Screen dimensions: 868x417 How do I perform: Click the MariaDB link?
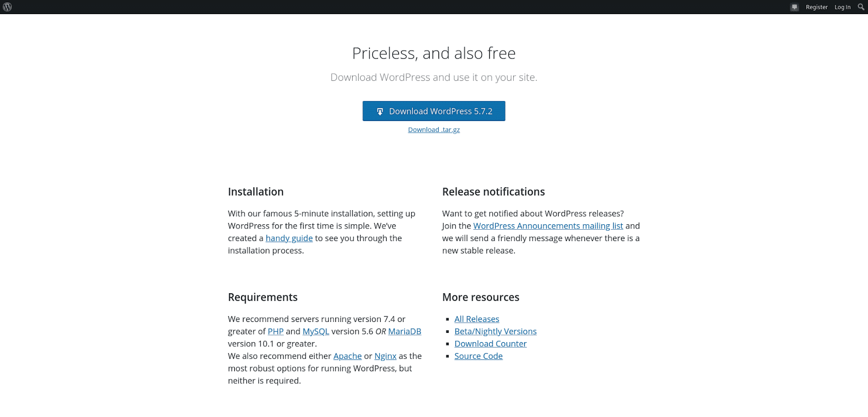[x=405, y=331]
